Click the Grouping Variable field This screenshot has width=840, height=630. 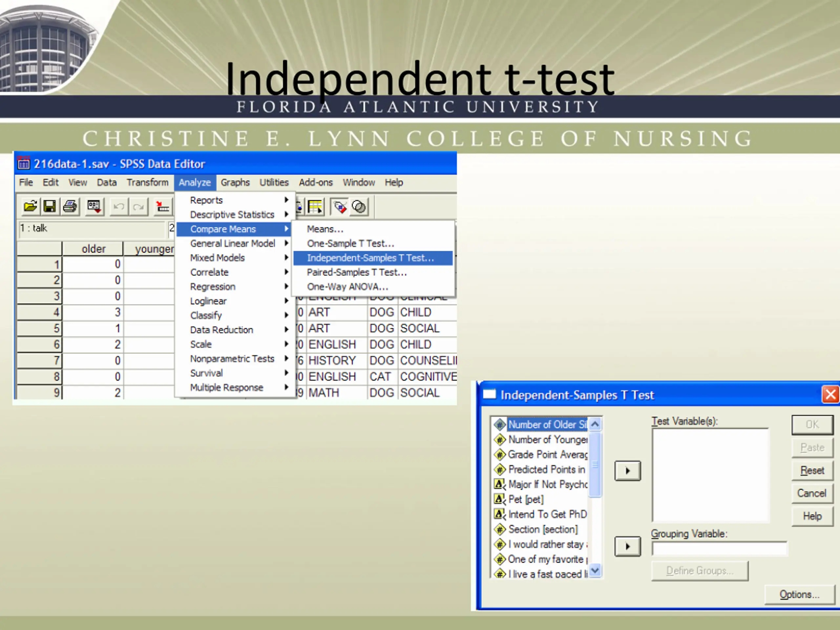click(719, 548)
